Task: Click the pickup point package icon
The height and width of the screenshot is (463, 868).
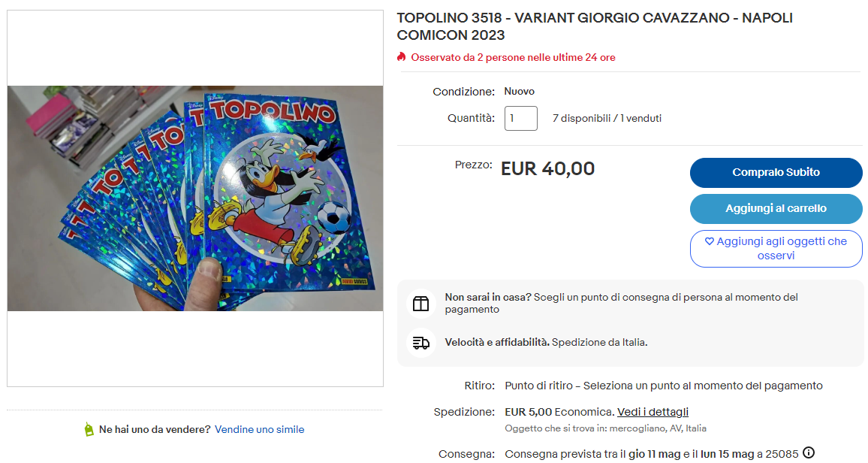Action: tap(420, 304)
